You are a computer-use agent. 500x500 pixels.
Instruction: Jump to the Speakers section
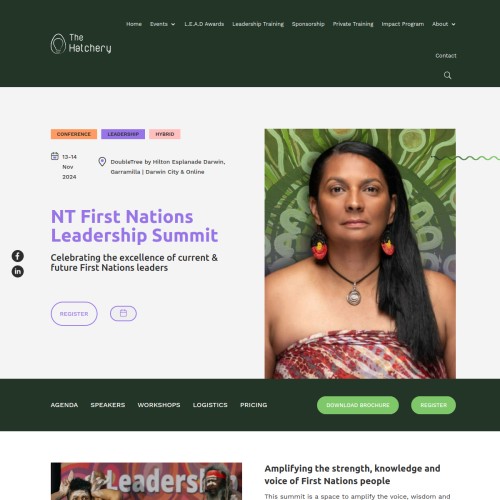[108, 405]
